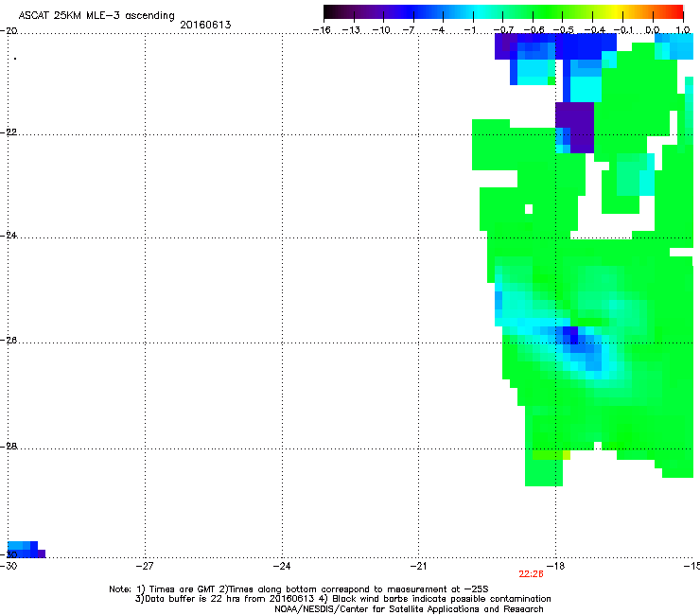The image size is (700, 615).
Task: Click the '-24' longitude label on the bottom axis
Action: coord(282,567)
